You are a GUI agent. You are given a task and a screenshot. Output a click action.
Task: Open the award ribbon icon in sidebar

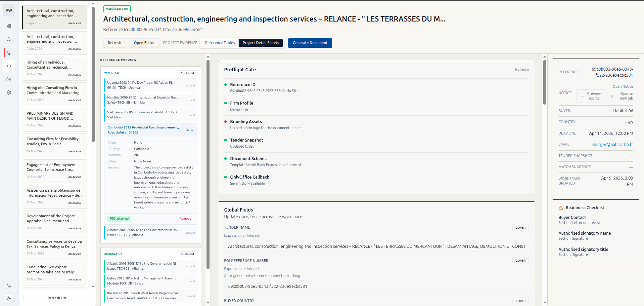(x=9, y=53)
